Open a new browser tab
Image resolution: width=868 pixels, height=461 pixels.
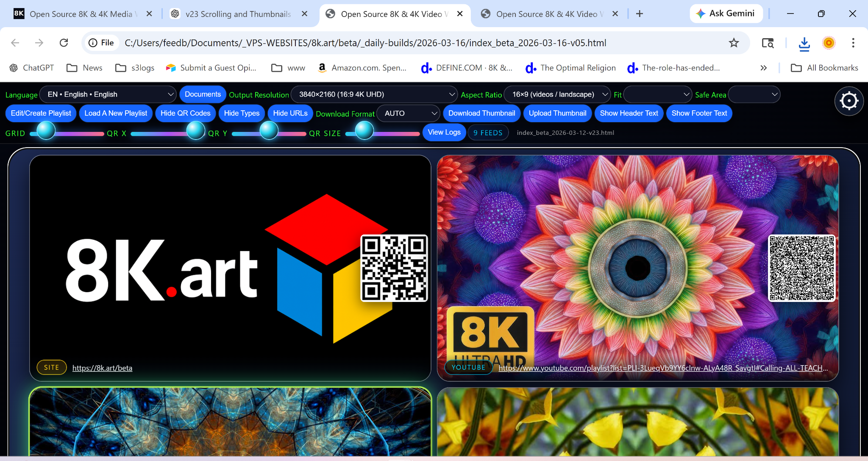pyautogui.click(x=640, y=14)
